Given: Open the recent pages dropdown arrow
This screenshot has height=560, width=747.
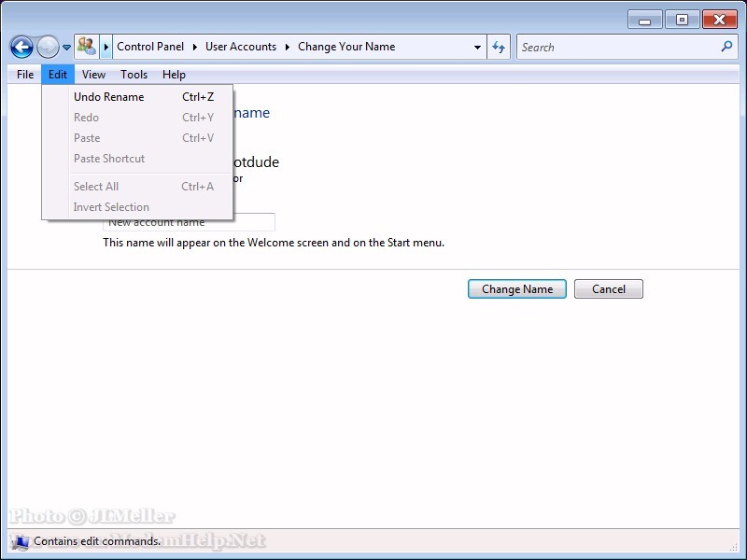Looking at the screenshot, I should click(x=66, y=48).
